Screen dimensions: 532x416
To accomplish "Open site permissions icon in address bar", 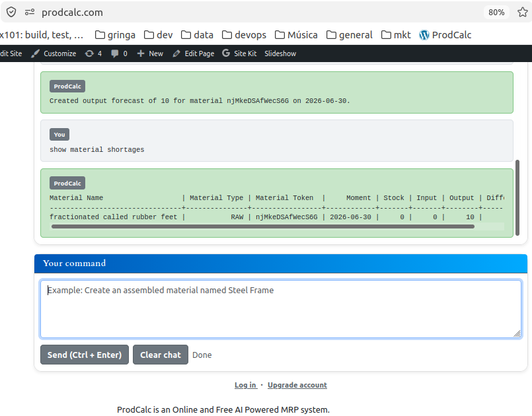I will (30, 12).
